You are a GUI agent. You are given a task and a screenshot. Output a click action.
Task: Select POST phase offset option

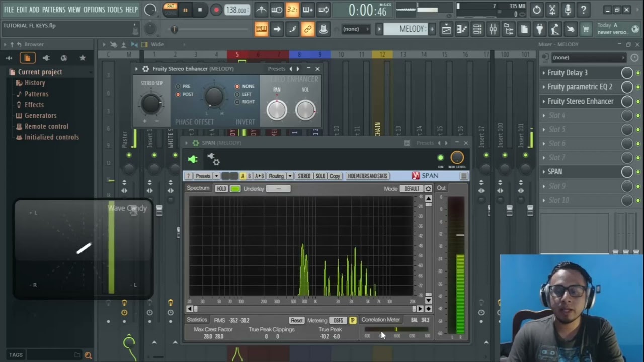(184, 94)
